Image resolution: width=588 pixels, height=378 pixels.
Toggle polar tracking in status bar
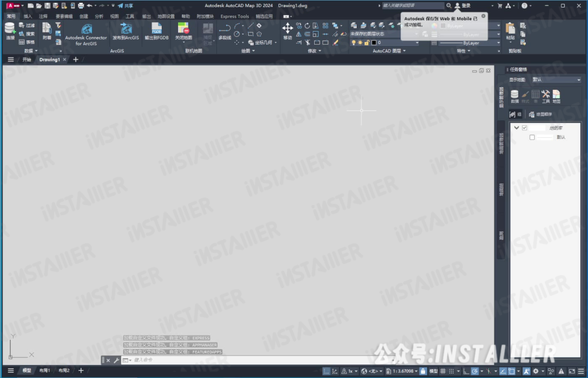pos(475,371)
